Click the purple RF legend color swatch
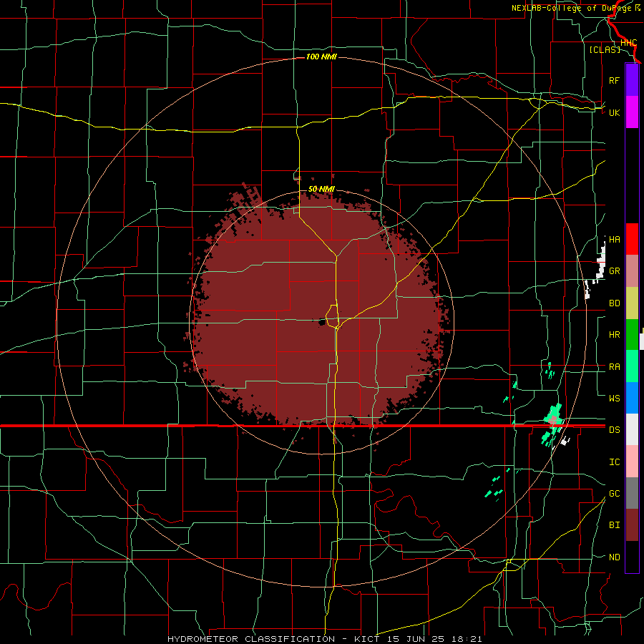Viewport: 644px width, 644px height. 632,80
